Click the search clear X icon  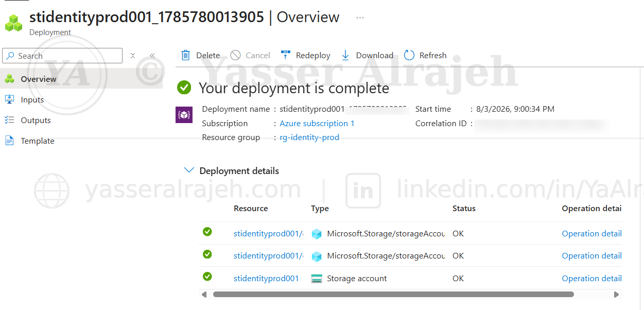tap(132, 56)
